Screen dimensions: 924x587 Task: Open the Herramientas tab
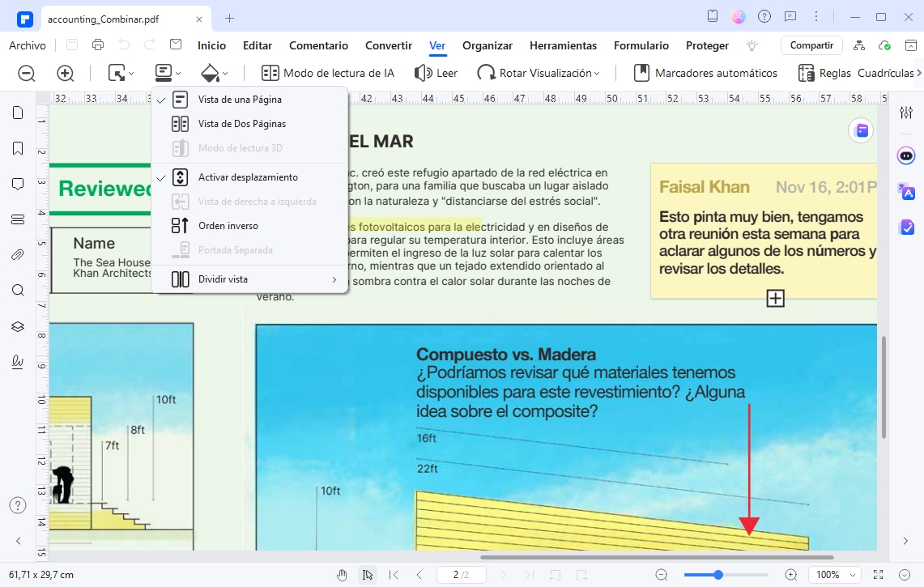[564, 45]
